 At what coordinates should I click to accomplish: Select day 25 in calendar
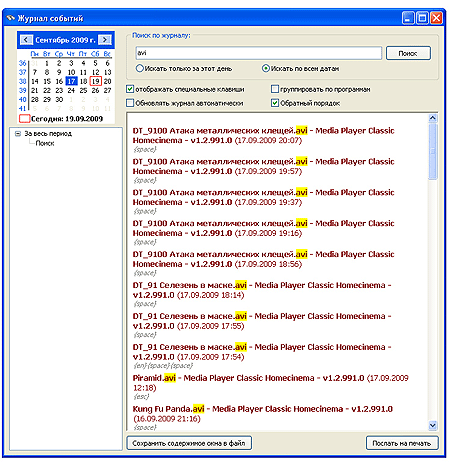tap(83, 91)
